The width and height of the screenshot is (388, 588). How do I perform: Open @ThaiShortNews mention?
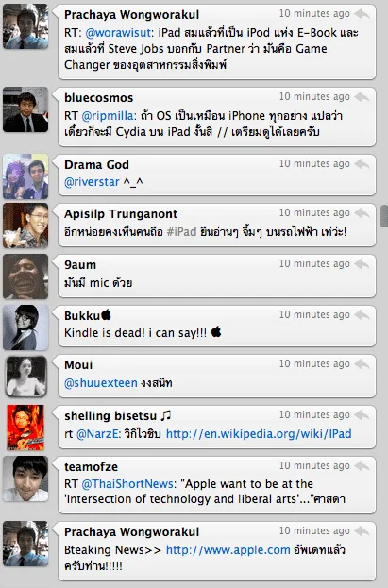[x=127, y=484]
